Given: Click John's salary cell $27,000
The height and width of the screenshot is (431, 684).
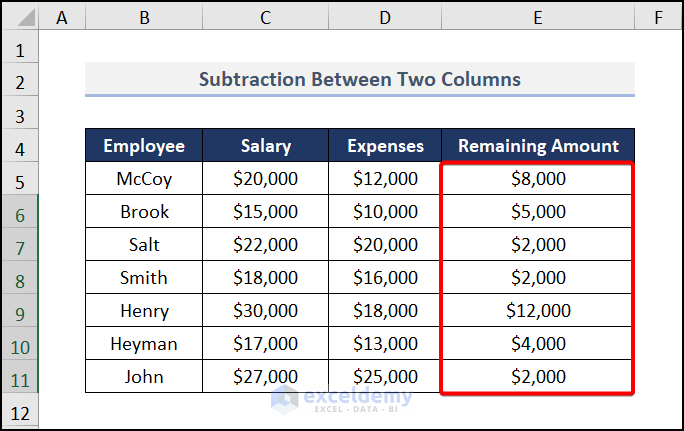Looking at the screenshot, I should coord(265,377).
